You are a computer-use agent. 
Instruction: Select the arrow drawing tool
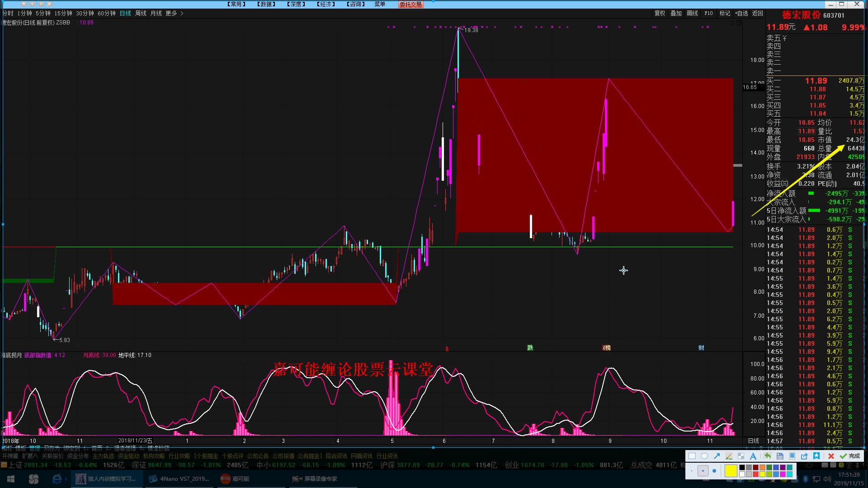pos(717,456)
